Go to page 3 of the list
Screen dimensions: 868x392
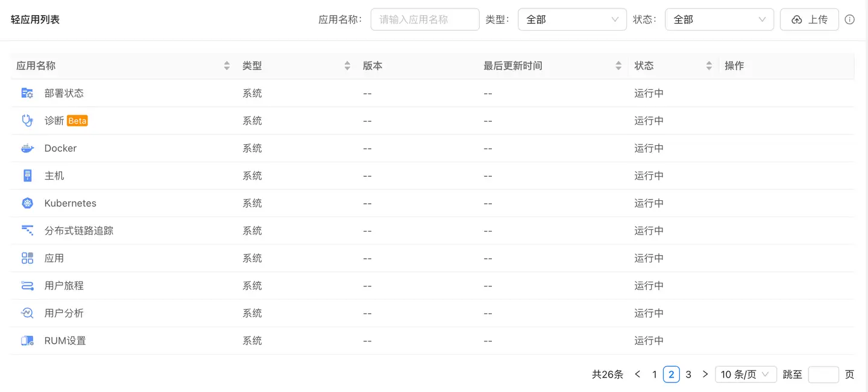688,375
